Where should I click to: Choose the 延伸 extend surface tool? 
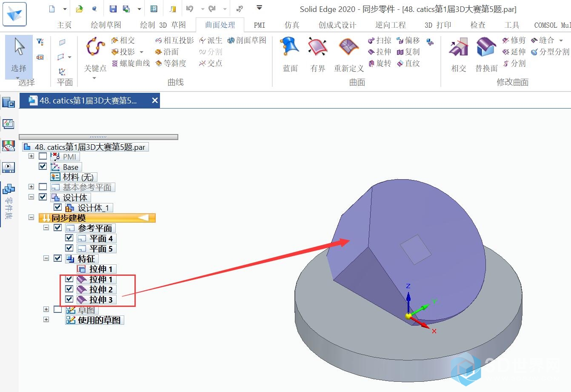pyautogui.click(x=514, y=52)
